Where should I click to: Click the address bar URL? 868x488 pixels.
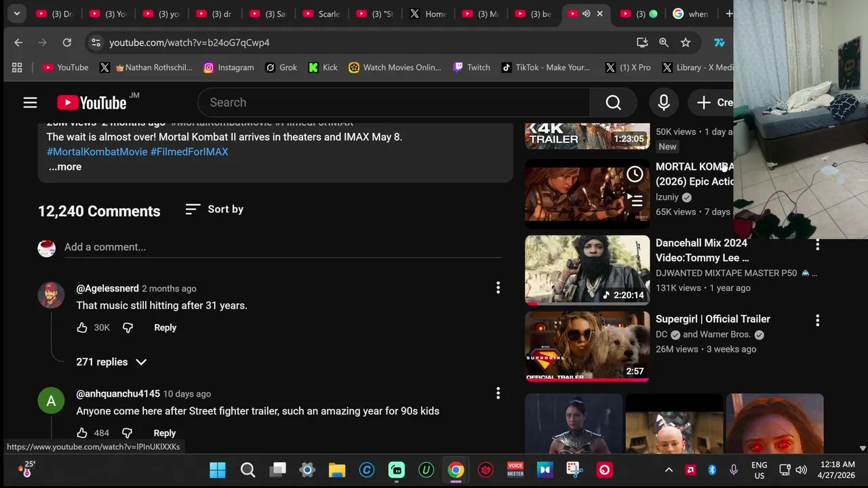point(189,42)
